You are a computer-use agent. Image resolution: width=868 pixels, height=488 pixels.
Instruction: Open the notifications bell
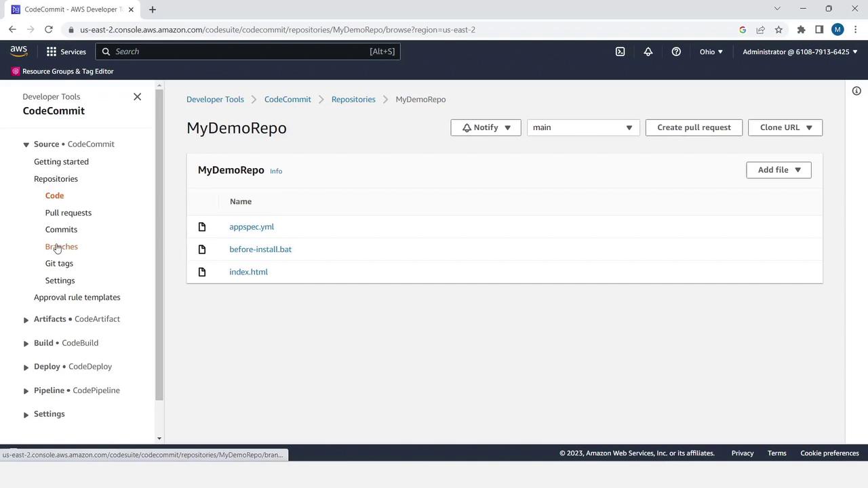[648, 52]
